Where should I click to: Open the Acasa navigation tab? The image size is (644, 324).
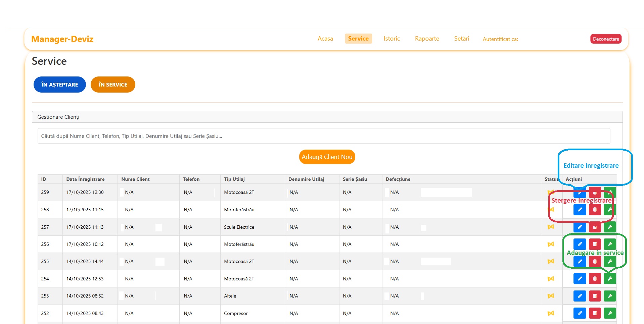[325, 39]
